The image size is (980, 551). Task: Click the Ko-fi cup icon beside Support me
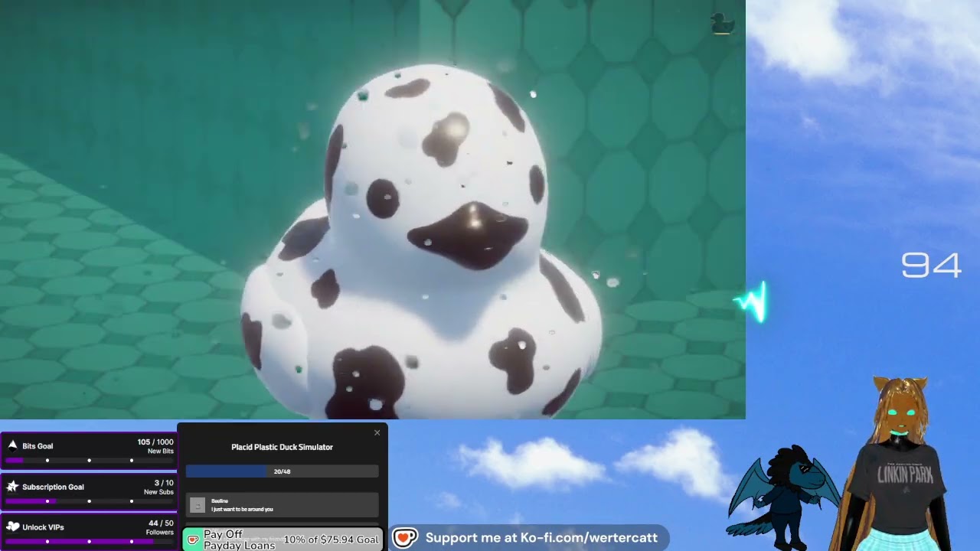tap(405, 538)
